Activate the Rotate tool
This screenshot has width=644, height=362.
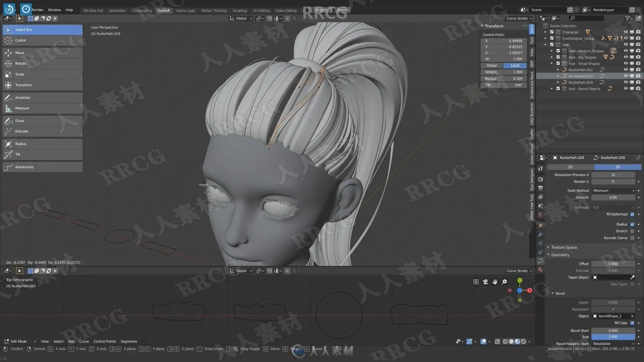click(x=20, y=63)
